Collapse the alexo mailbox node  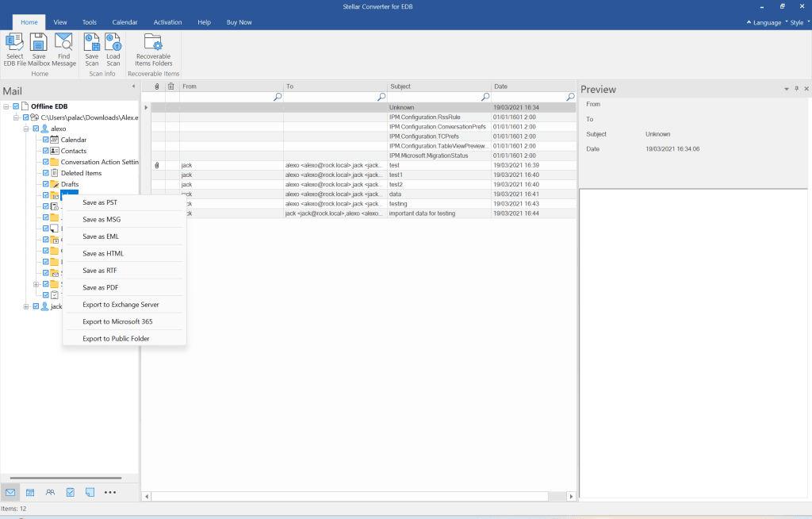point(26,129)
